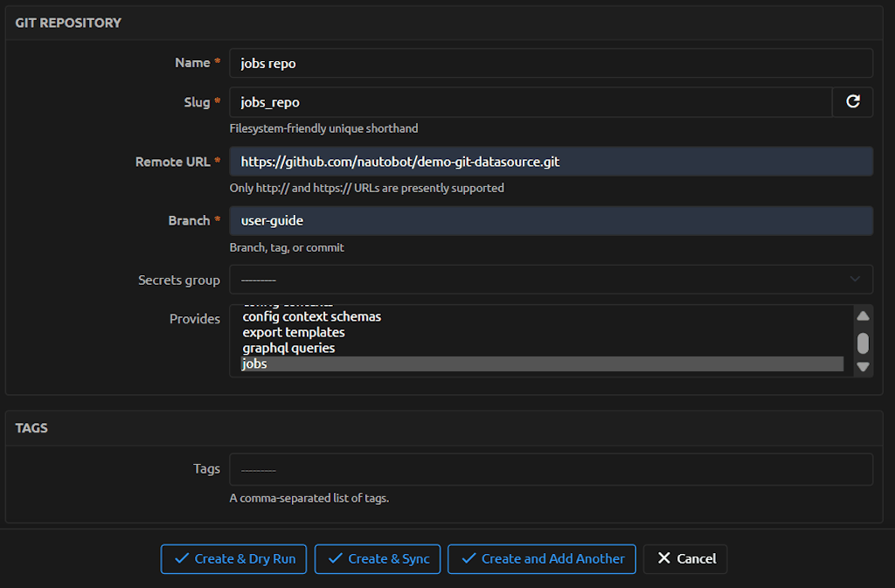
Task: Click the Remote URL input field
Action: tap(551, 162)
